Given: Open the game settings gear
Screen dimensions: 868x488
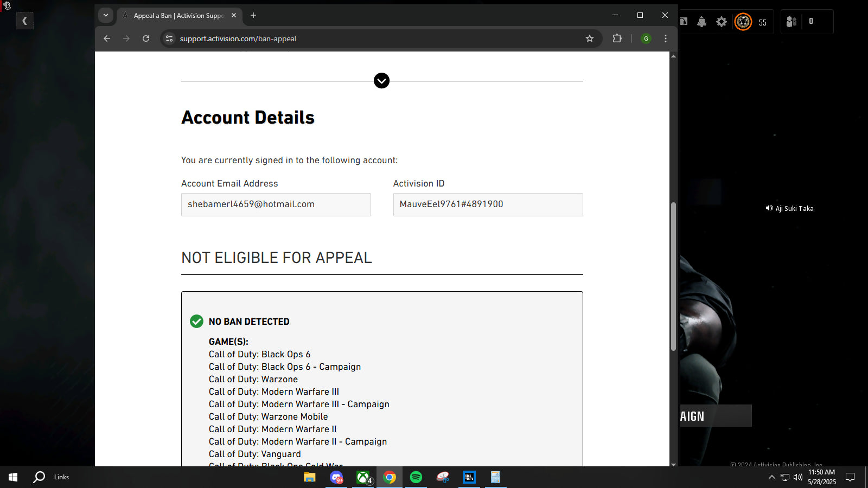Looking at the screenshot, I should click(x=721, y=22).
